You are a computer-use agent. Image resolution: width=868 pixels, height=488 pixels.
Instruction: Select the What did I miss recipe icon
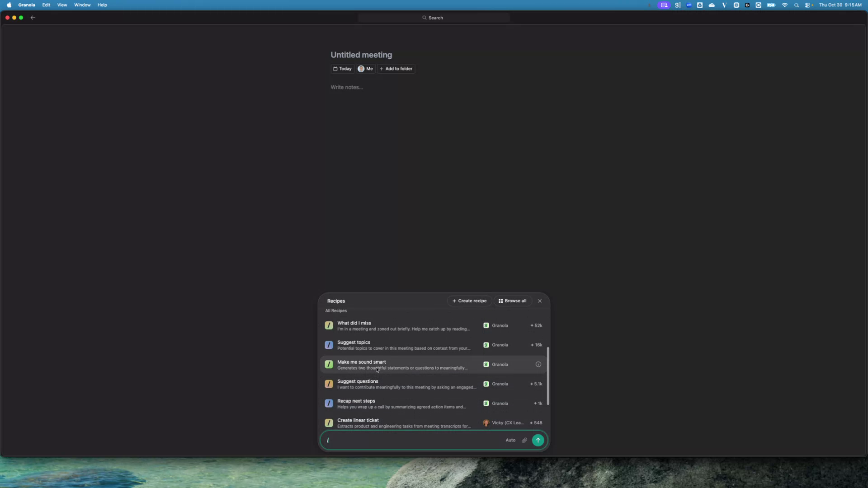coord(329,325)
